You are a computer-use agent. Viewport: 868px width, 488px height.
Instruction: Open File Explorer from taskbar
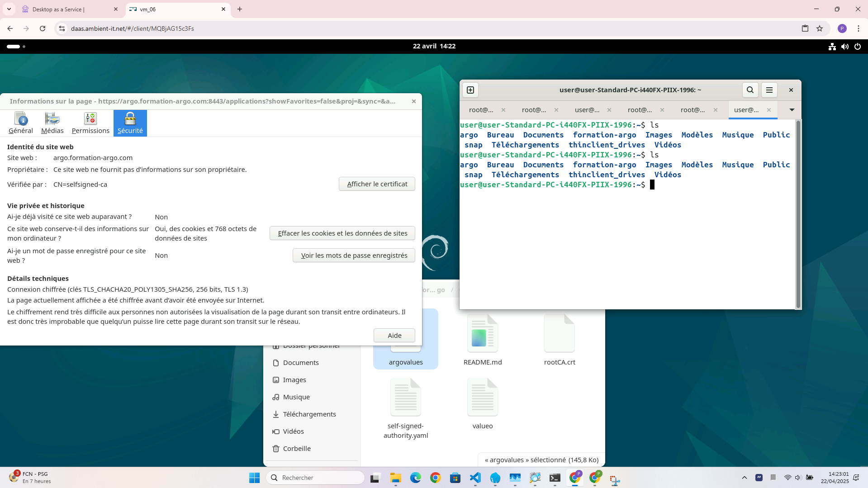pyautogui.click(x=396, y=478)
